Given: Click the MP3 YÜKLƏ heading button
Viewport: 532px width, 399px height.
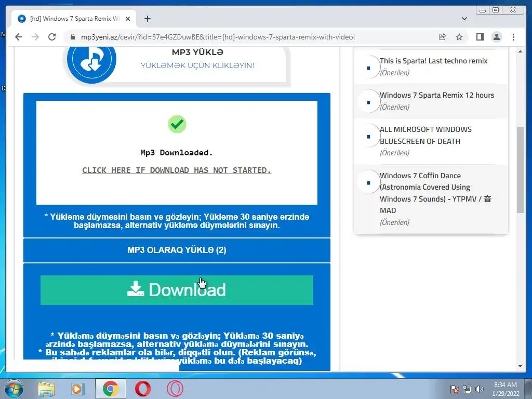Looking at the screenshot, I should pos(197,52).
